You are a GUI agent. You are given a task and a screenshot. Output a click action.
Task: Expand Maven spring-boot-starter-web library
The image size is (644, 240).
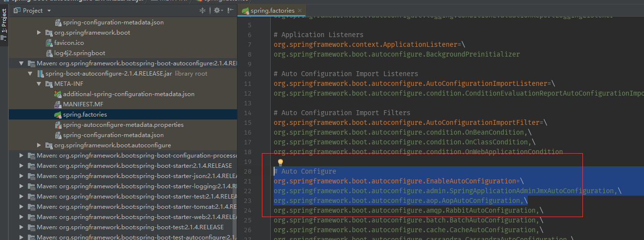(x=21, y=217)
